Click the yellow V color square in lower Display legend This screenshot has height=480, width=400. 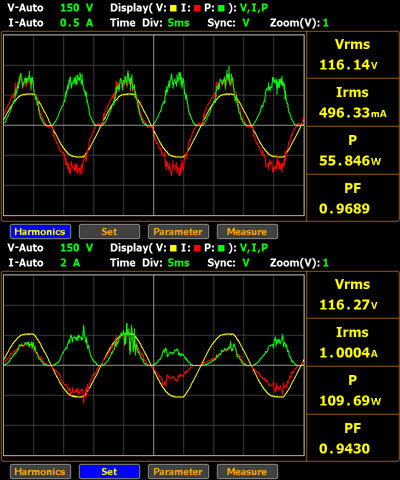point(173,248)
